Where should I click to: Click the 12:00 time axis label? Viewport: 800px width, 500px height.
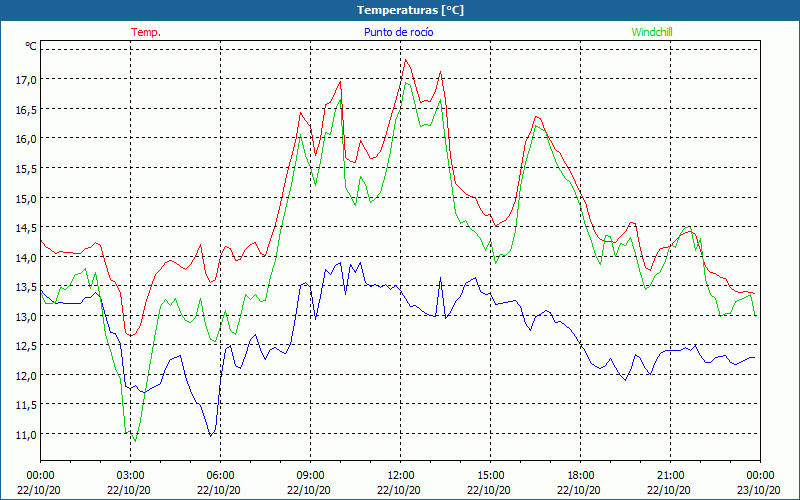click(401, 476)
